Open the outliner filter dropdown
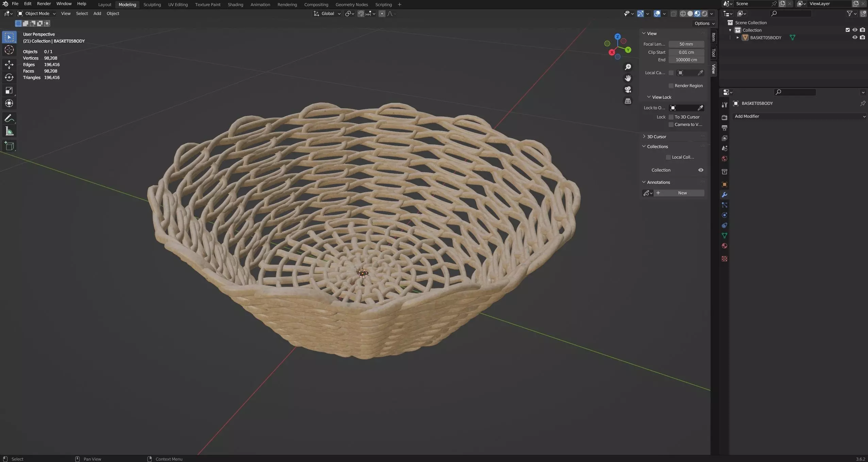 pyautogui.click(x=852, y=14)
